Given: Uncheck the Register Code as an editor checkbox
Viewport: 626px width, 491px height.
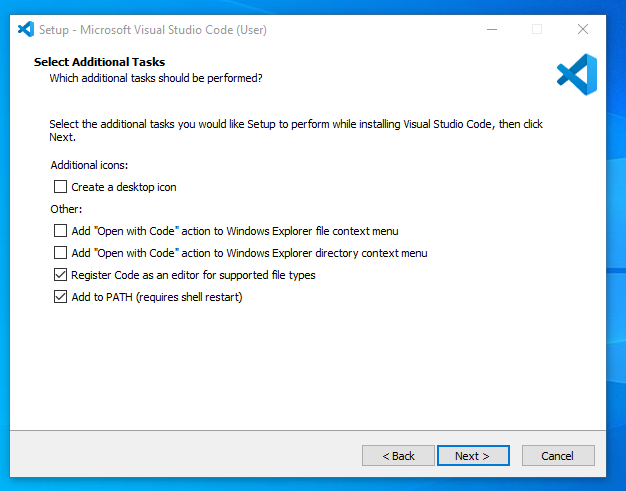Looking at the screenshot, I should click(60, 274).
